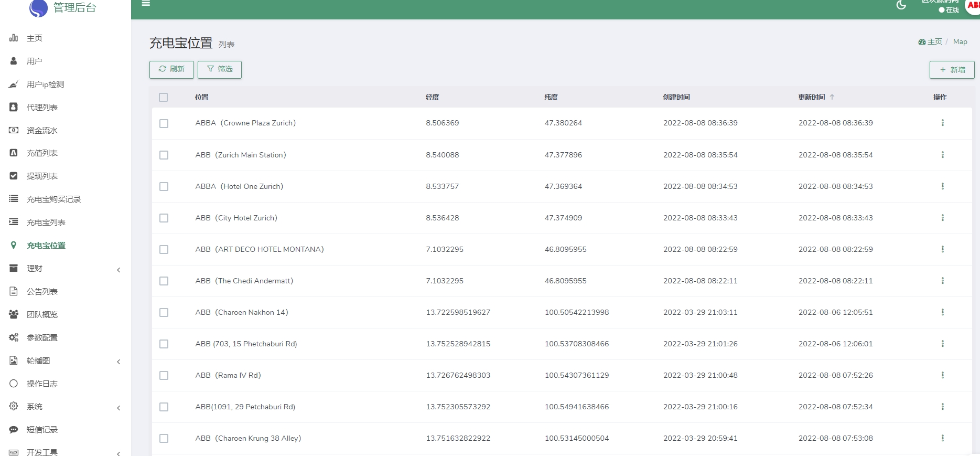The image size is (980, 456).
Task: Click the 团队概览 group icon in sidebar
Action: click(x=14, y=314)
